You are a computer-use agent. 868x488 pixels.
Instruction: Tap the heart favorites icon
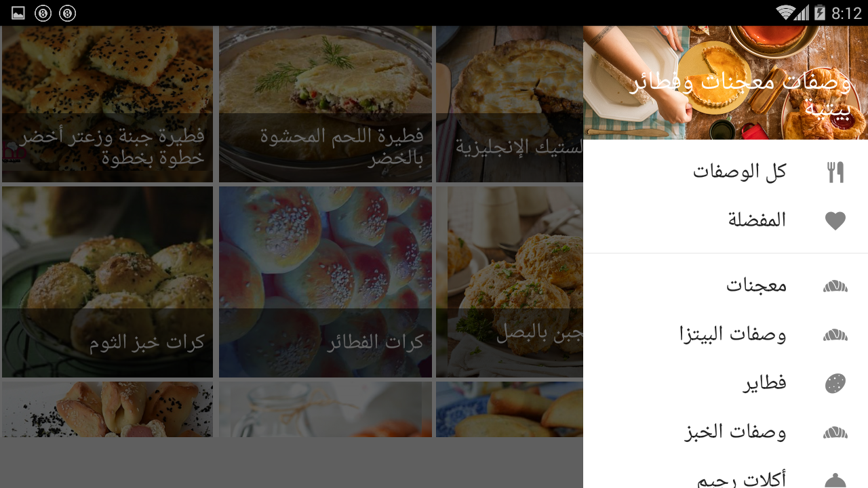[x=835, y=221]
